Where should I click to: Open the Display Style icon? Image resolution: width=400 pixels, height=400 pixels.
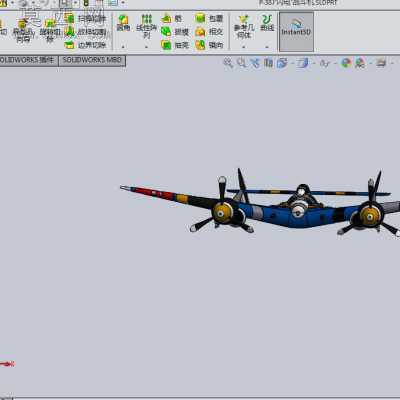coord(303,63)
